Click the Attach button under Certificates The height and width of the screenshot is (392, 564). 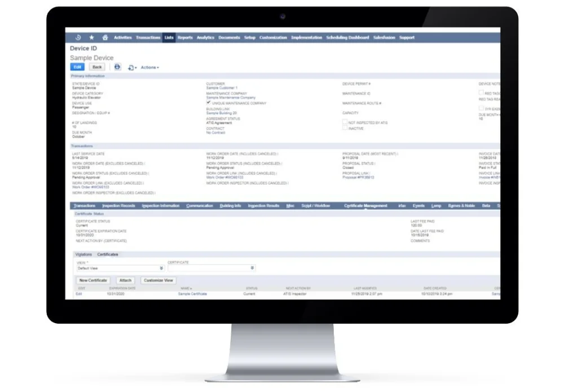[x=125, y=280]
